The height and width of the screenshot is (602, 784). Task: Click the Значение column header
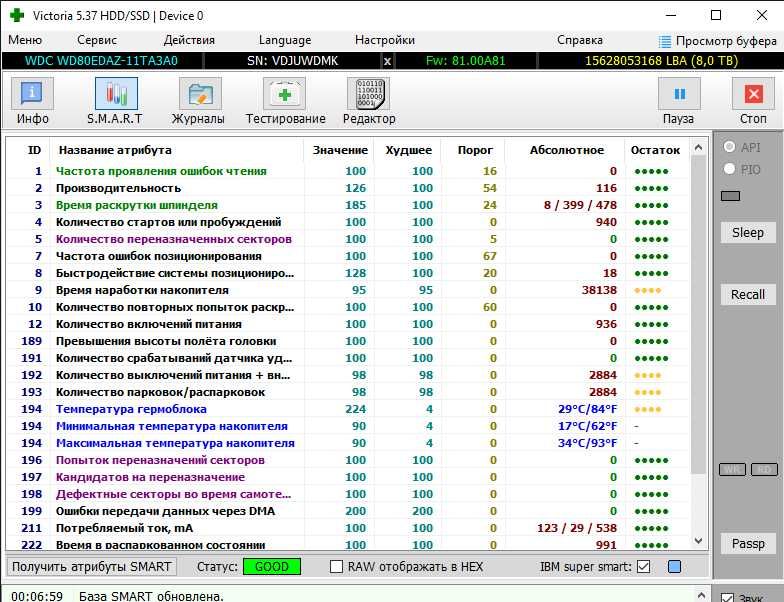[340, 150]
